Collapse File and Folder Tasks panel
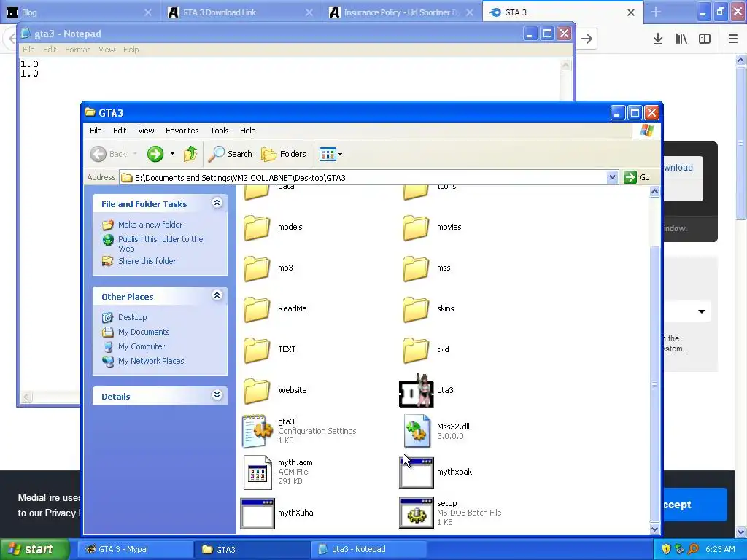This screenshot has height=560, width=747. tap(217, 203)
